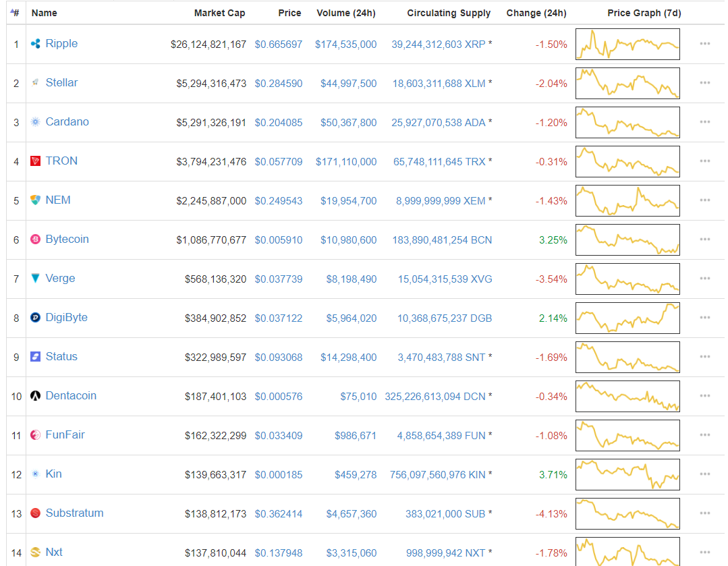Click the Stellar rocket logo icon
728x566 pixels.
click(35, 83)
